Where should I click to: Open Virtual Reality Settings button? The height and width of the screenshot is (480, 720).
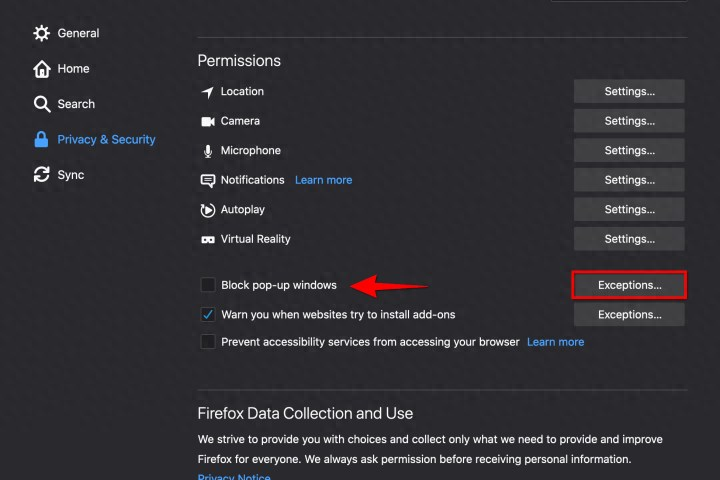629,239
